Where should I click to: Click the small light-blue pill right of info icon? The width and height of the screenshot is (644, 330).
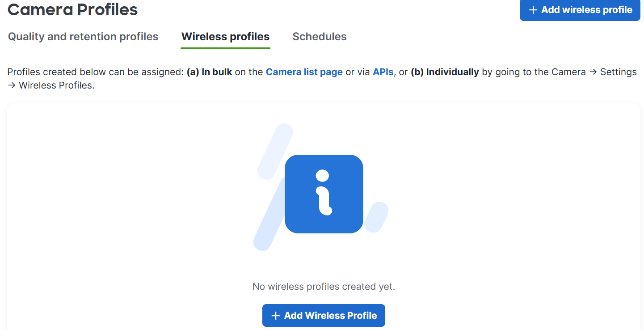(x=376, y=217)
